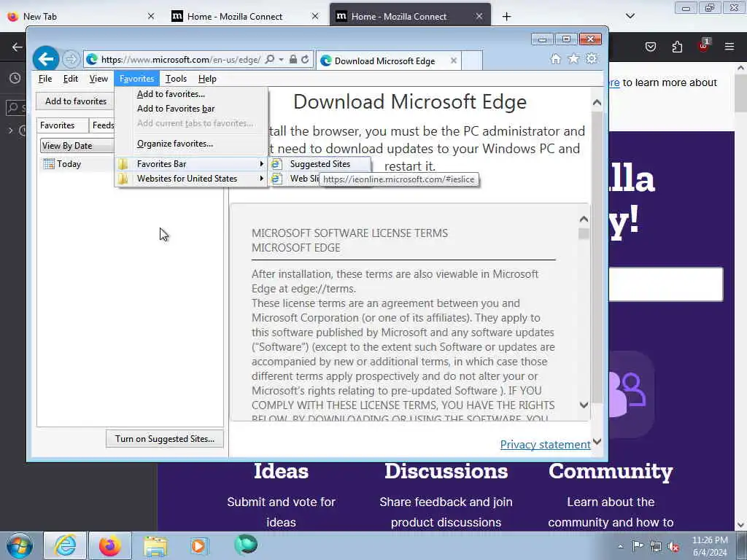
Task: Click the search magnifier in IE address bar
Action: click(270, 60)
